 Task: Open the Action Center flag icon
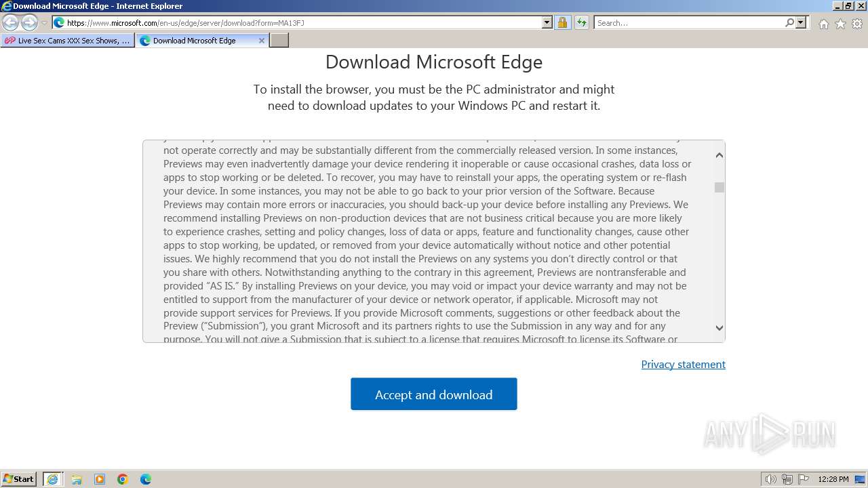point(804,479)
